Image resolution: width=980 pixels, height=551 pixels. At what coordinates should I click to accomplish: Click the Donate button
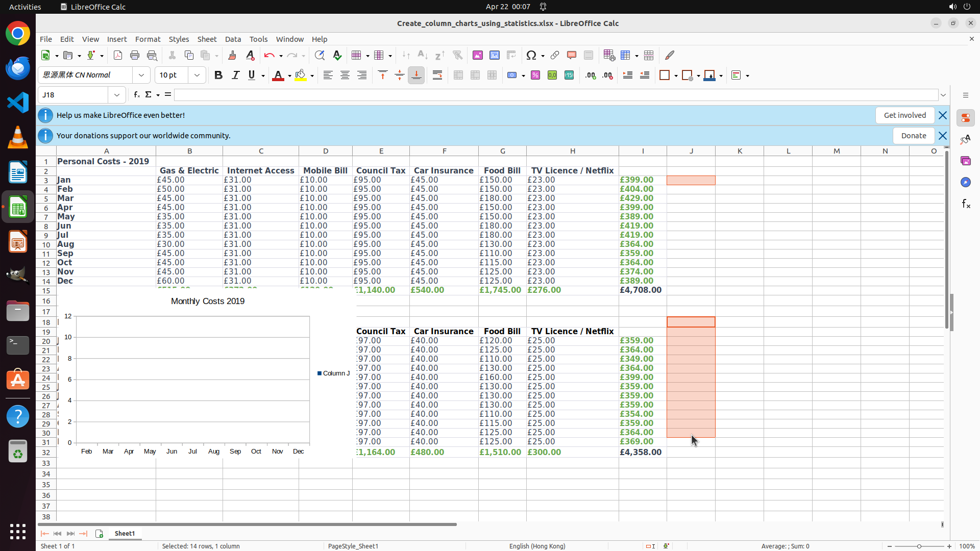point(913,136)
